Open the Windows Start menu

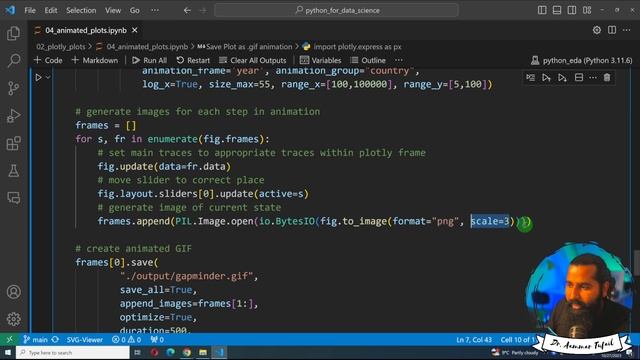8,352
